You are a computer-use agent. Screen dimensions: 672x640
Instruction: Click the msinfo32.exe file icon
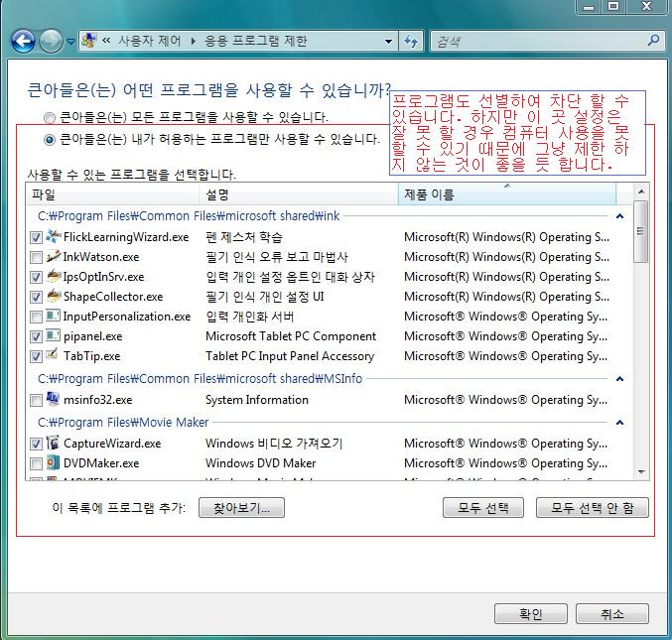[54, 399]
